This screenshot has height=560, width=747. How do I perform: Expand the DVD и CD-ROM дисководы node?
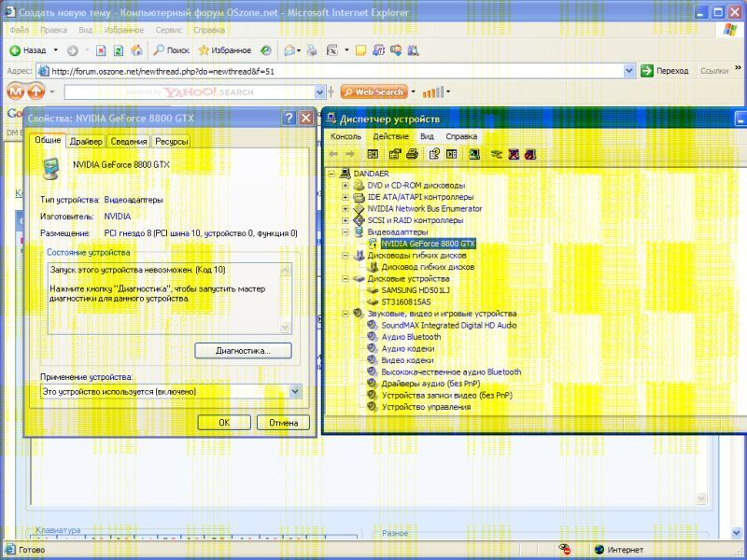coord(345,185)
